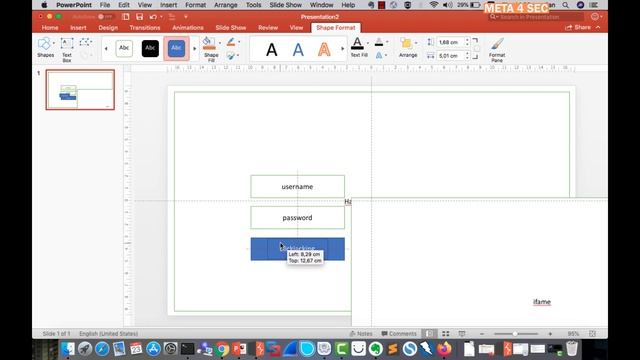Open Chrome from the Dock
The height and width of the screenshot is (360, 640).
pos(222,349)
